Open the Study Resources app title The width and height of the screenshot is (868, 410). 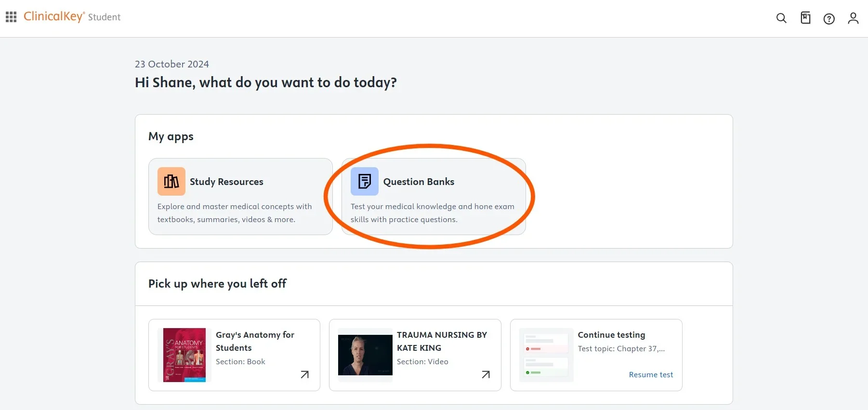tap(226, 182)
